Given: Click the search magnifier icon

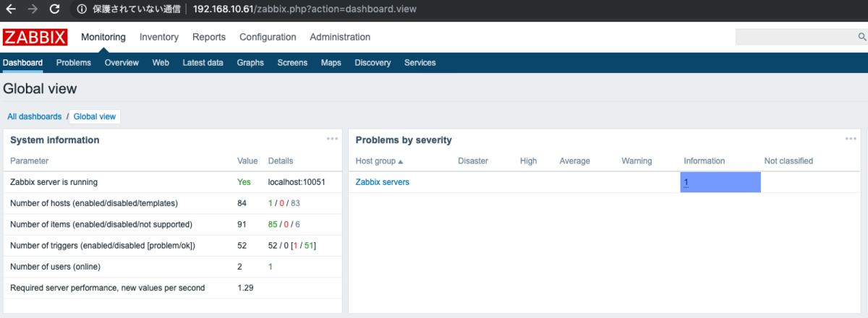Looking at the screenshot, I should (861, 37).
